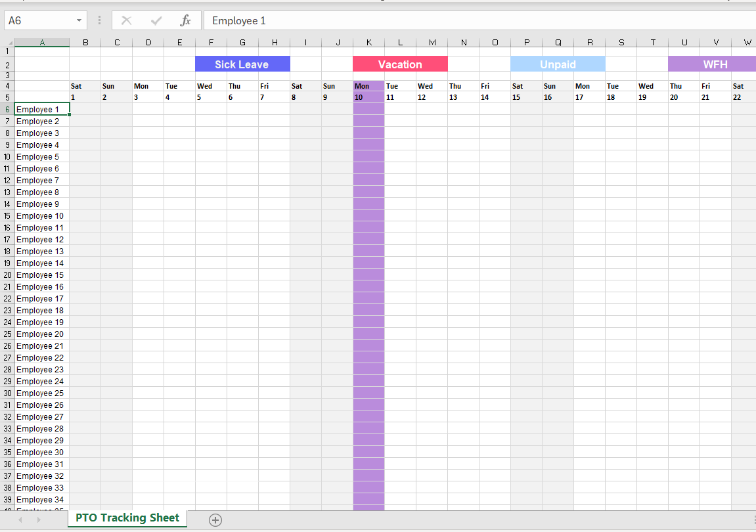Click the next sheet navigation arrow
Viewport: 756px width, 532px height.
(x=38, y=520)
